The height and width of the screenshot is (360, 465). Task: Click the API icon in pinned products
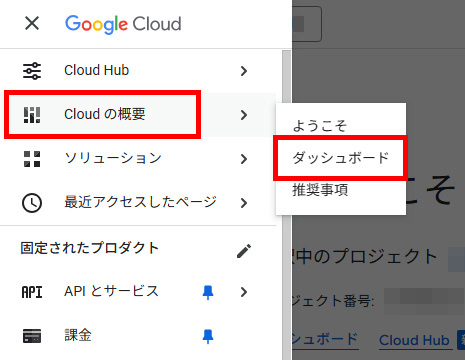(x=32, y=292)
